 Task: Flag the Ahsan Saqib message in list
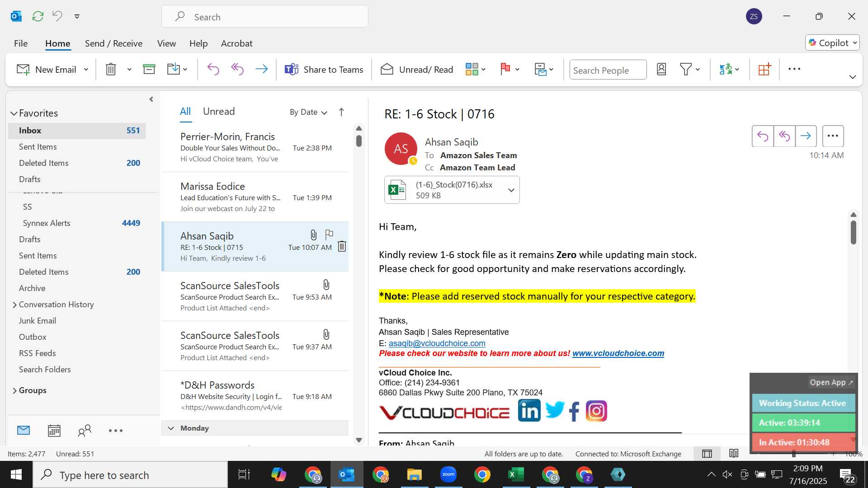point(329,235)
